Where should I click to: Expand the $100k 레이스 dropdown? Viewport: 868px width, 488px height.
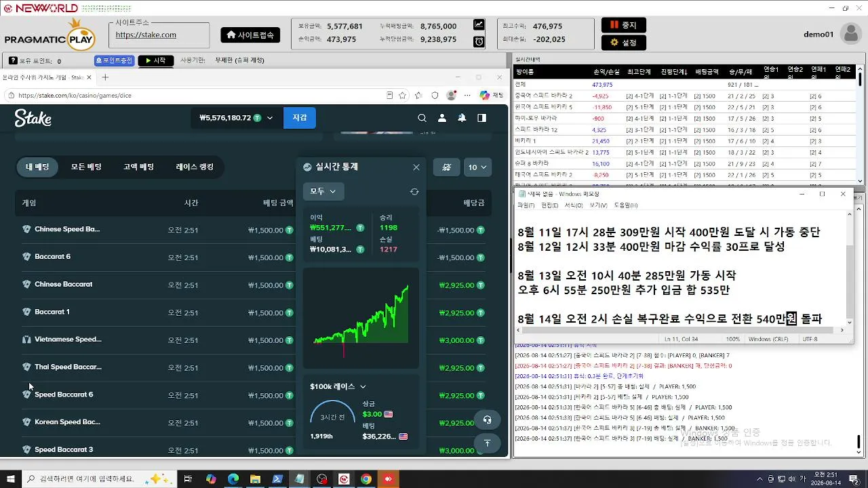[x=338, y=386]
